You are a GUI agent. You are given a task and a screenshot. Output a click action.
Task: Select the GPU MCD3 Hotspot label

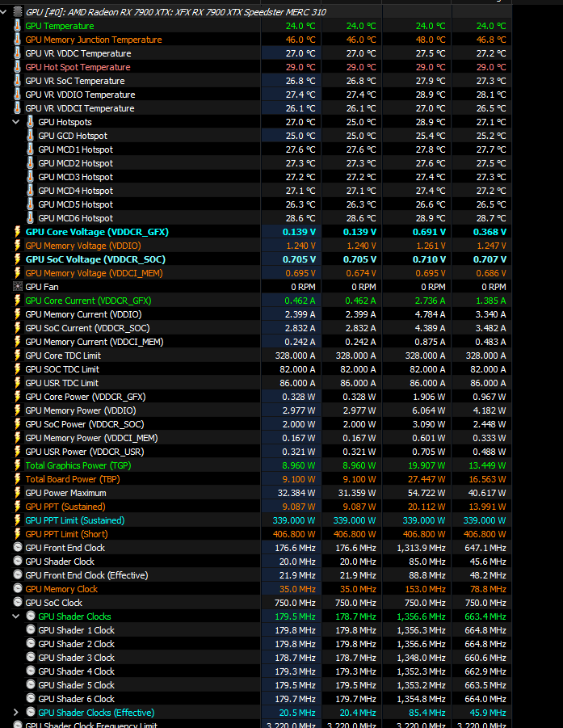(x=75, y=178)
